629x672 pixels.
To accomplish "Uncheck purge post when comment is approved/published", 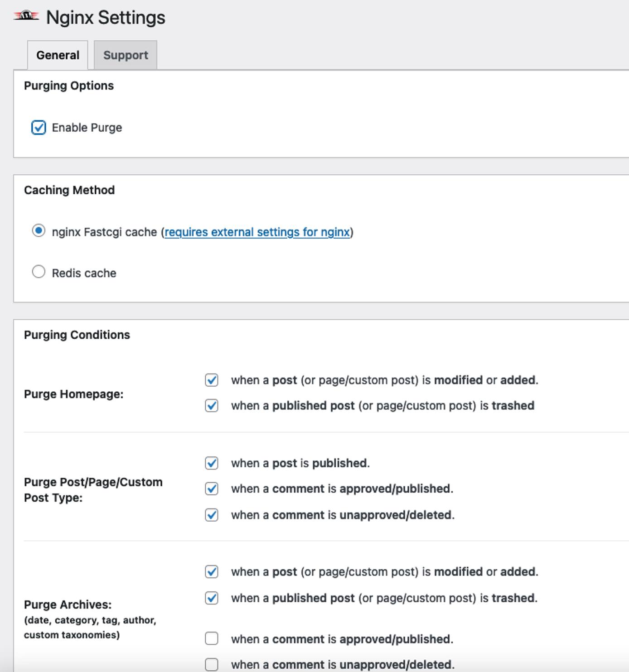I will pyautogui.click(x=211, y=489).
